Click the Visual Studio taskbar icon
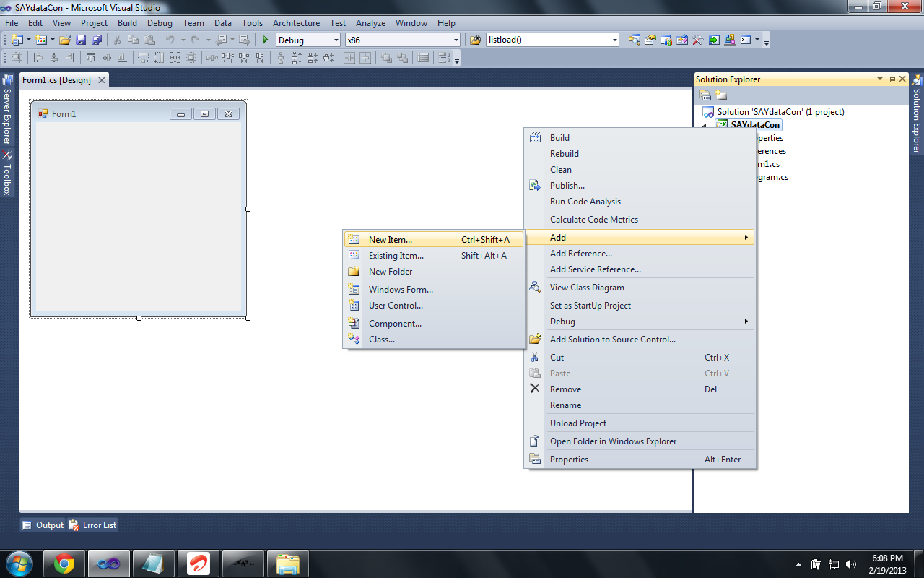The image size is (924, 578). (109, 564)
